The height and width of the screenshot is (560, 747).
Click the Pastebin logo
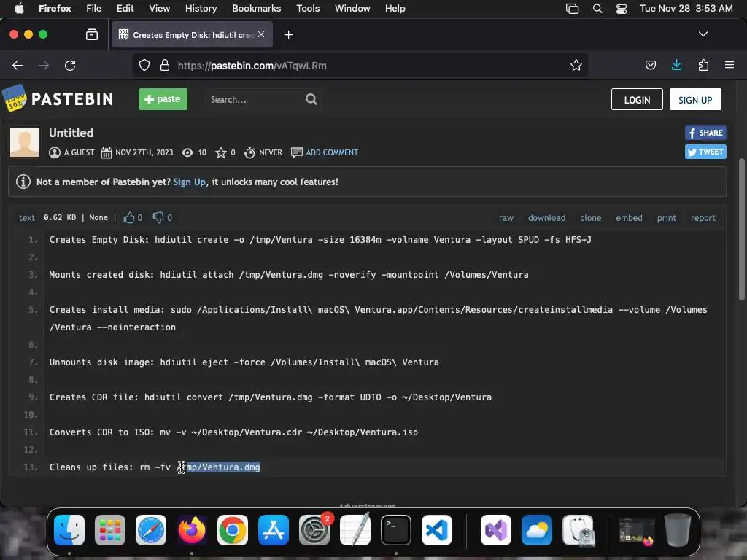click(x=58, y=98)
